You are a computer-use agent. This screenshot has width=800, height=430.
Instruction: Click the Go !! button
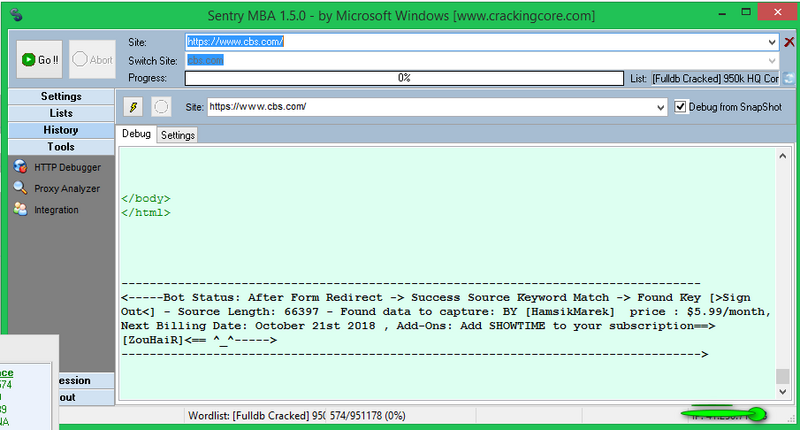[x=39, y=60]
